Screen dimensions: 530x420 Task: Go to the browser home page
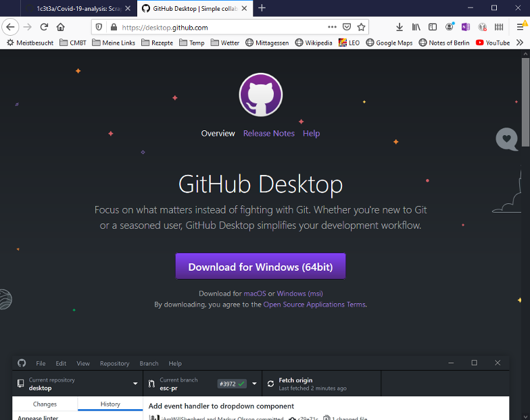point(61,27)
